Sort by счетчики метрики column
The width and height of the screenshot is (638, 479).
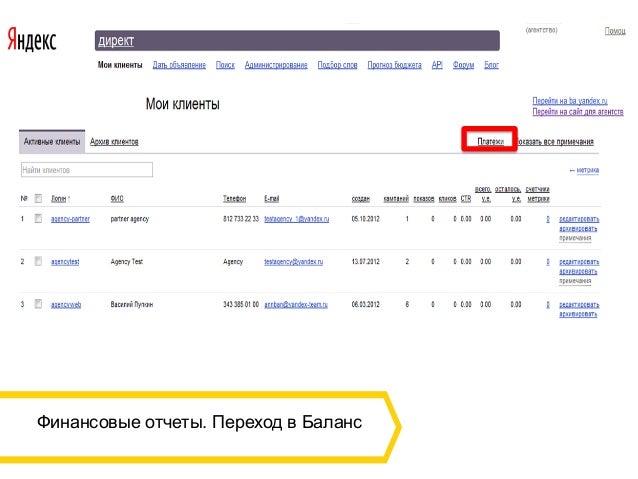(537, 194)
